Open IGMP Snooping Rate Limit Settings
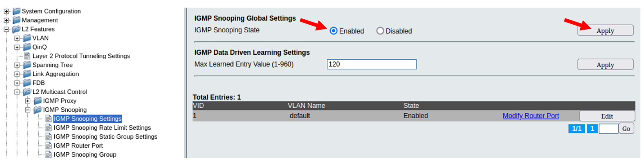The image size is (644, 163). tap(102, 128)
